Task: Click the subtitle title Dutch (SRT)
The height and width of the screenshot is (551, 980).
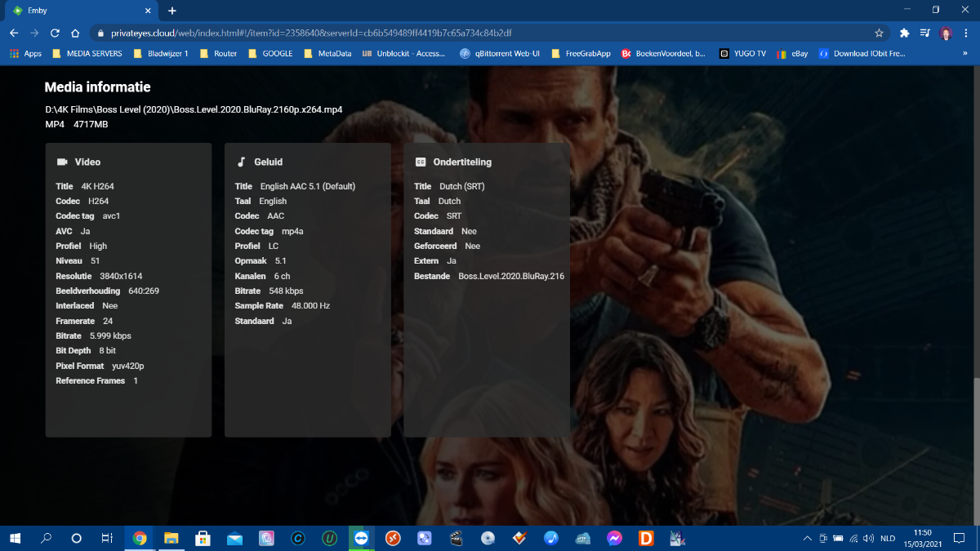Action: click(x=462, y=186)
